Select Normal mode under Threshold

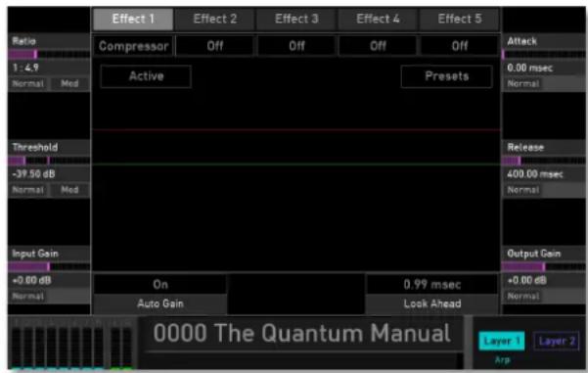click(28, 190)
